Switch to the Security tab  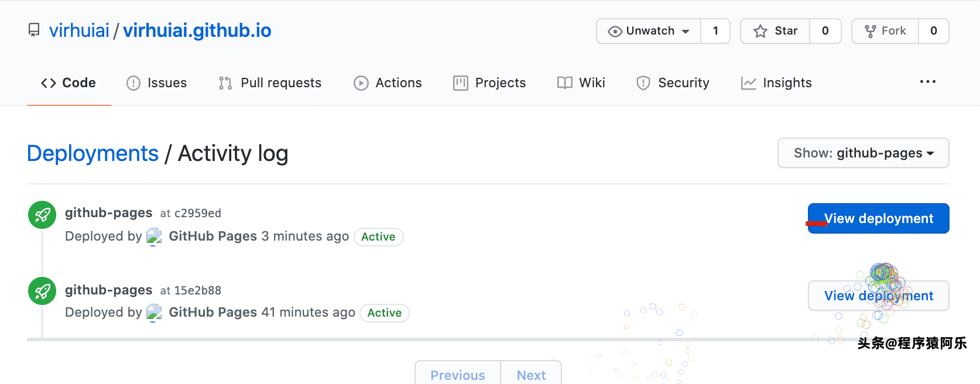coord(673,83)
